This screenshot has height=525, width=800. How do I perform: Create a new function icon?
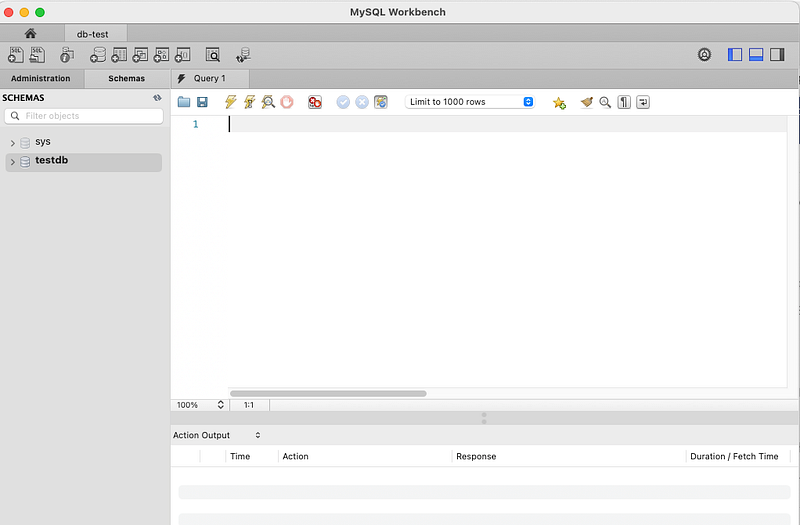click(x=183, y=55)
